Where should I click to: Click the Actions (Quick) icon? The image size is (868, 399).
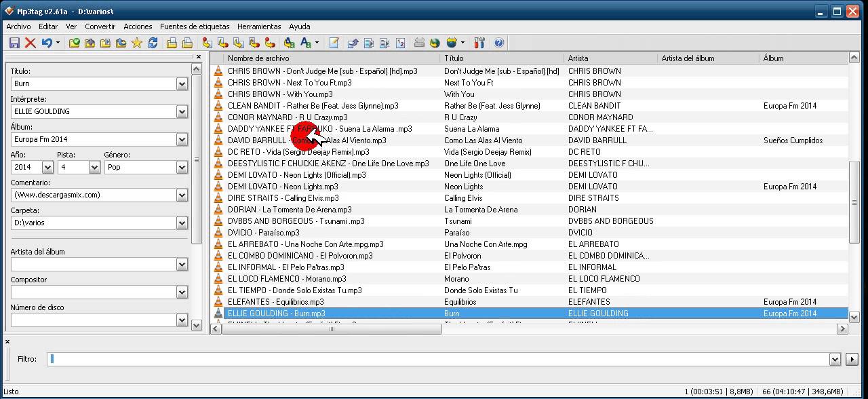306,43
